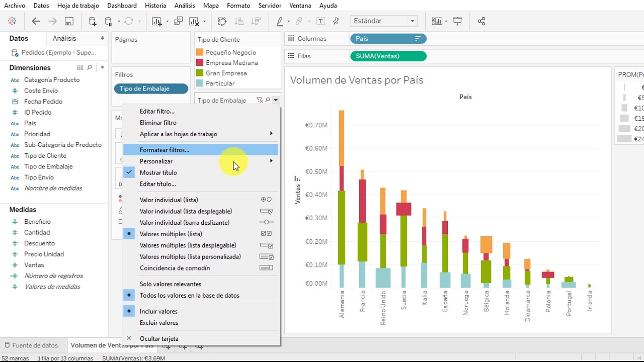Click the Tableau logo start icon
Screen dimensions: 644x362
click(13, 21)
